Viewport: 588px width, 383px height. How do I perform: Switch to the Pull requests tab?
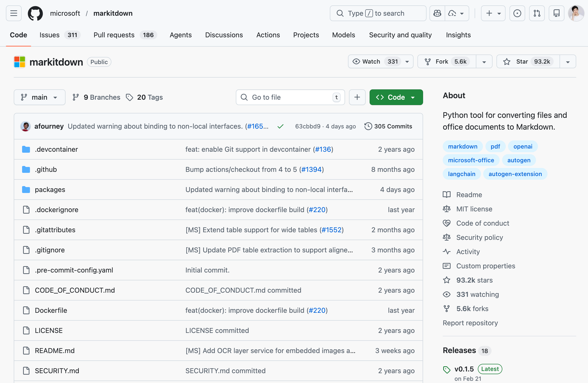114,35
